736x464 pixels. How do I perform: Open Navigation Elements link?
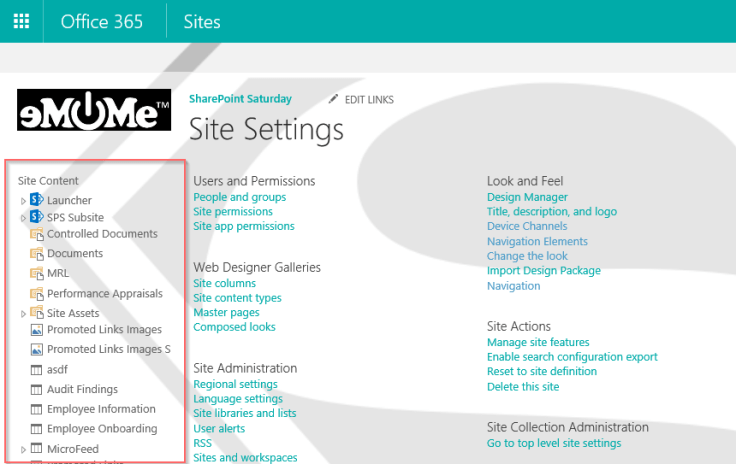point(537,241)
